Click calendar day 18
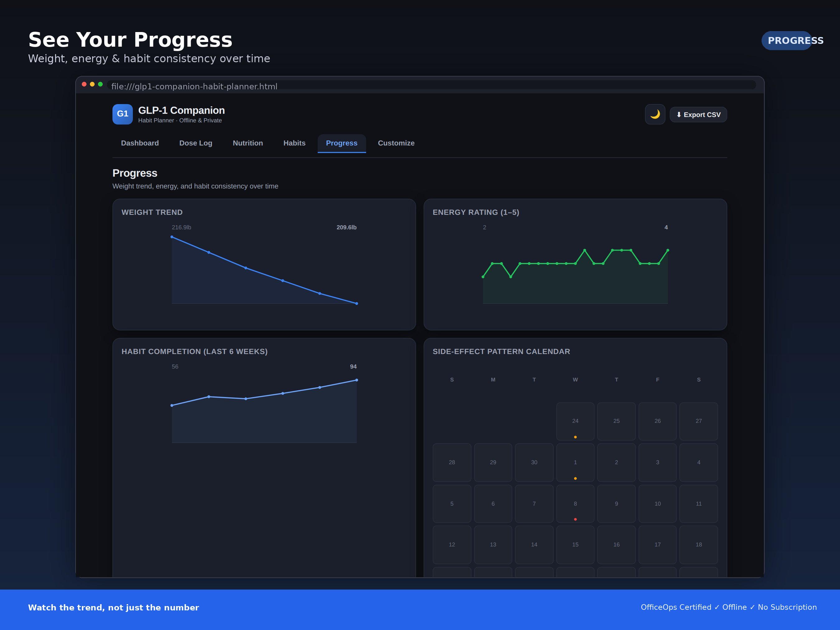 tap(698, 544)
